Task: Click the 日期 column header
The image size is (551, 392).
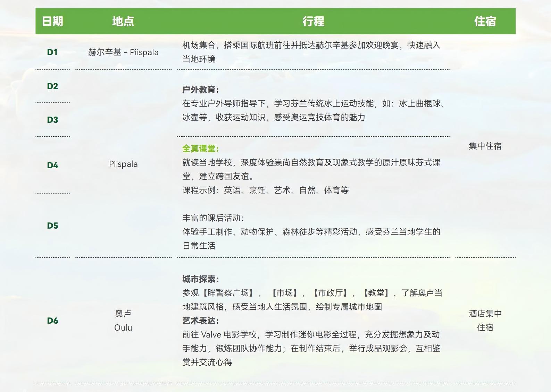Action: coord(52,22)
